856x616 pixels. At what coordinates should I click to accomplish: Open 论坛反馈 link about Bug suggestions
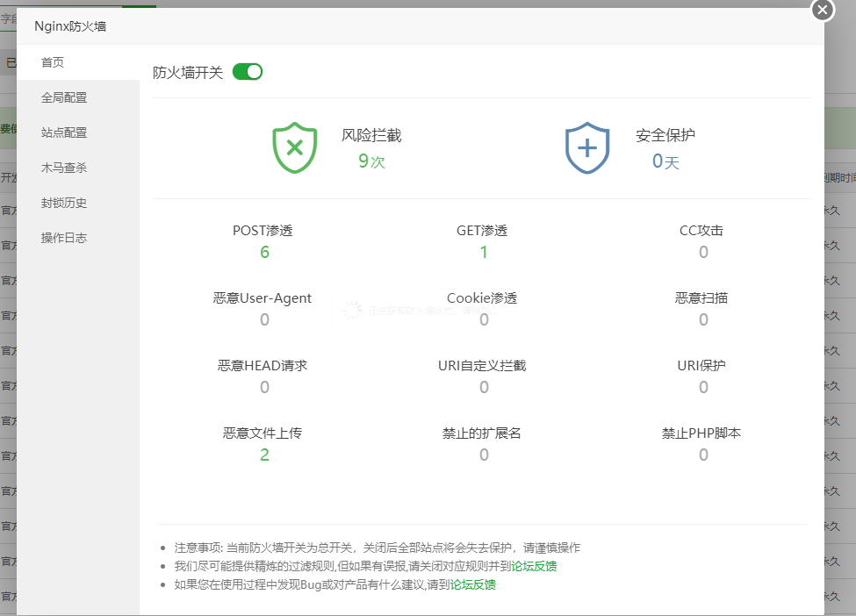coord(472,585)
